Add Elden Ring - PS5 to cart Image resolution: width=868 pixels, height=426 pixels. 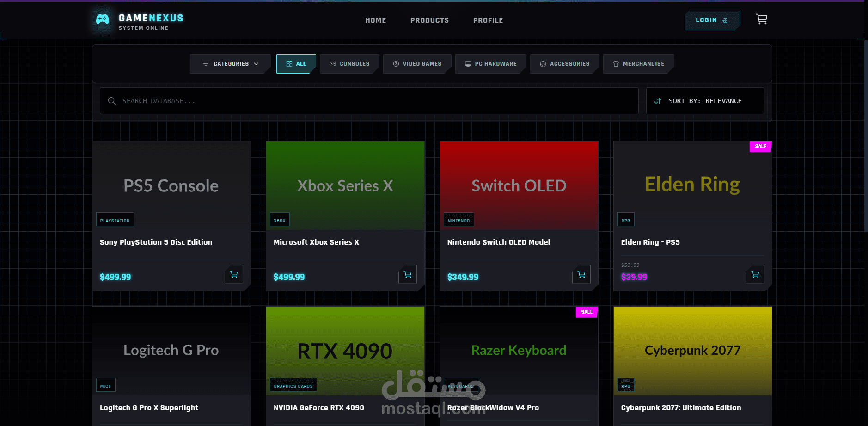click(x=755, y=274)
